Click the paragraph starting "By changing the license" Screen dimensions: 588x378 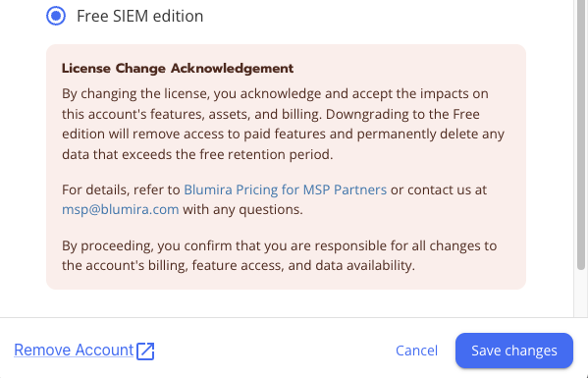click(283, 124)
